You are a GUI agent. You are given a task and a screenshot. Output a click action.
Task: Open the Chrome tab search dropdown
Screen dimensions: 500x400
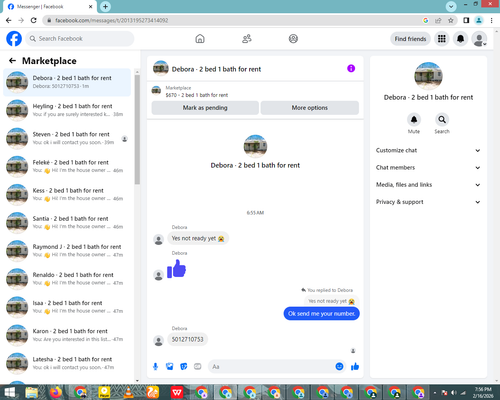tap(451, 6)
